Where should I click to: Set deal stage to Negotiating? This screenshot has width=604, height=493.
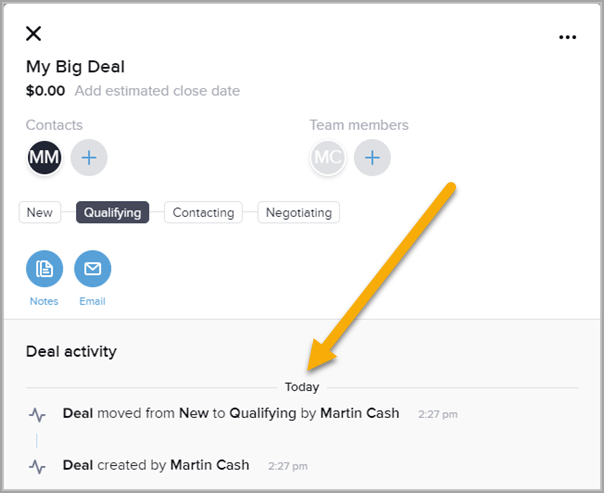tap(299, 212)
